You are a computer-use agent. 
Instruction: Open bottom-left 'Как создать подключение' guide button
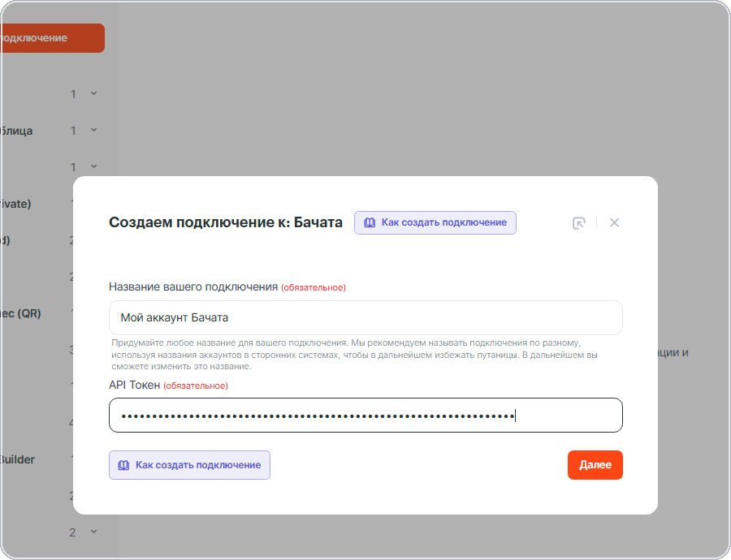tap(189, 465)
